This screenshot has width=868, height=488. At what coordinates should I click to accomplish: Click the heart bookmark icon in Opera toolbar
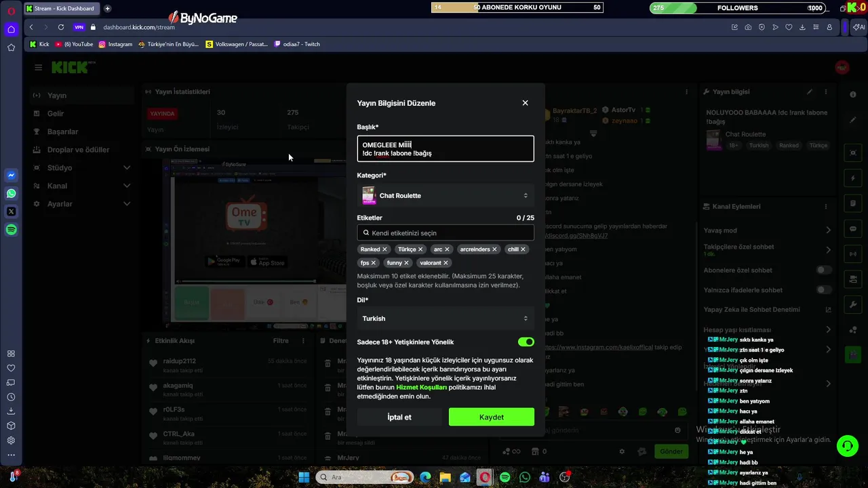coord(789,27)
